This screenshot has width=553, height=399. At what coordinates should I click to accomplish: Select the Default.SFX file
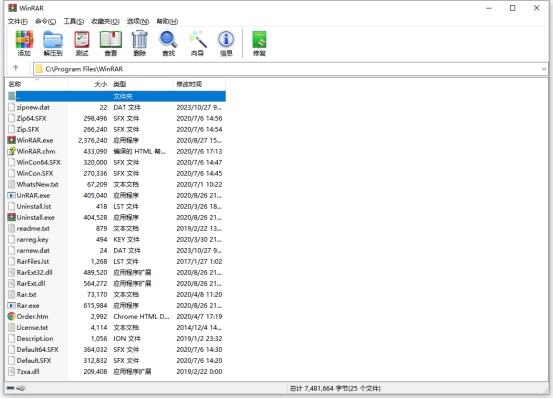(34, 361)
